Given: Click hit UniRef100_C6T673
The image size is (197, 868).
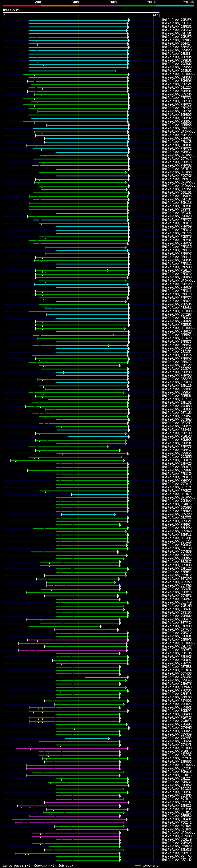Looking at the screenshot, I should click(177, 338).
